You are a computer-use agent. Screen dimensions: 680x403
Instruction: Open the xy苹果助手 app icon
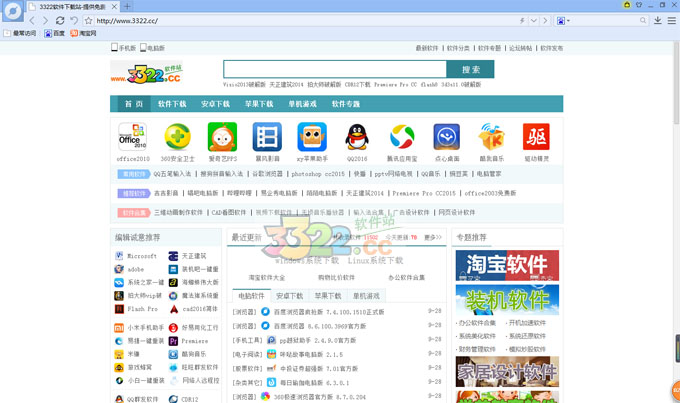tap(312, 137)
